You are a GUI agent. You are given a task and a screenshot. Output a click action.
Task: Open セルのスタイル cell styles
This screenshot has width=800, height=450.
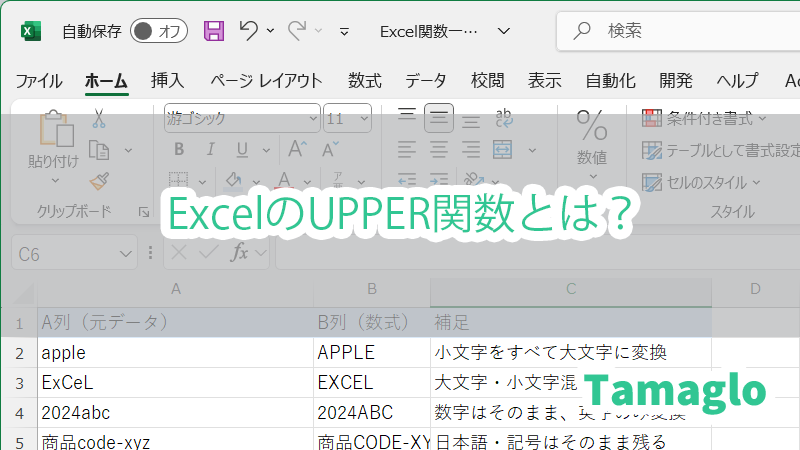pos(700,182)
